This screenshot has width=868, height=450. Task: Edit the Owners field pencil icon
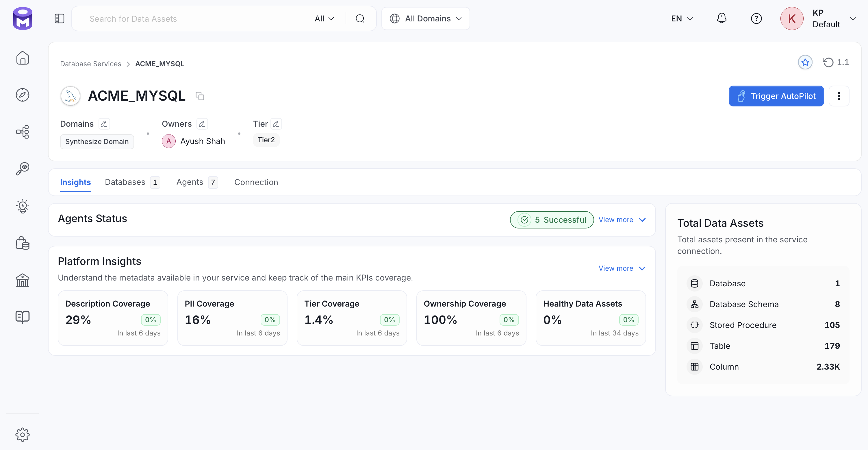point(202,124)
